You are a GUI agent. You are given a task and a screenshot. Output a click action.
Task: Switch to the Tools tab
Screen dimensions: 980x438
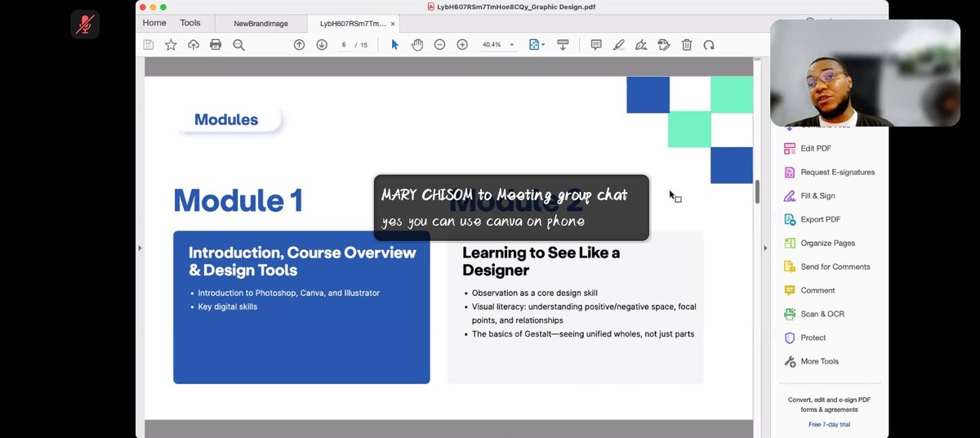190,23
